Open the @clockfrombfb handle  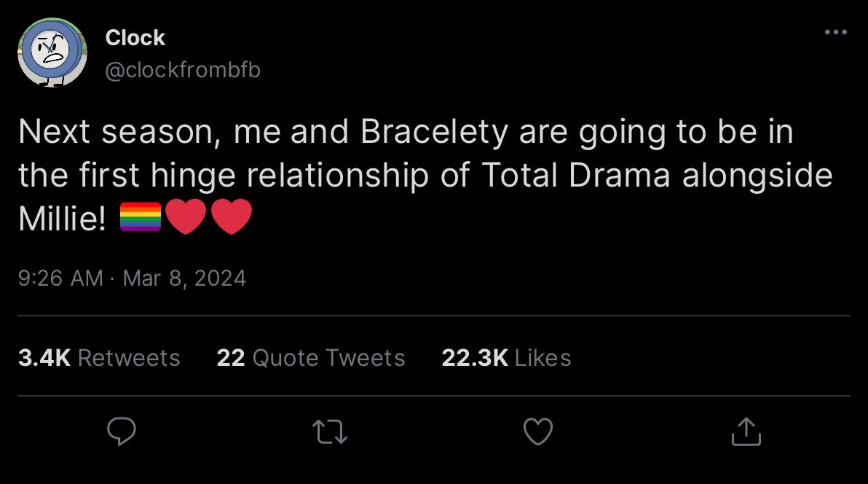[x=183, y=69]
